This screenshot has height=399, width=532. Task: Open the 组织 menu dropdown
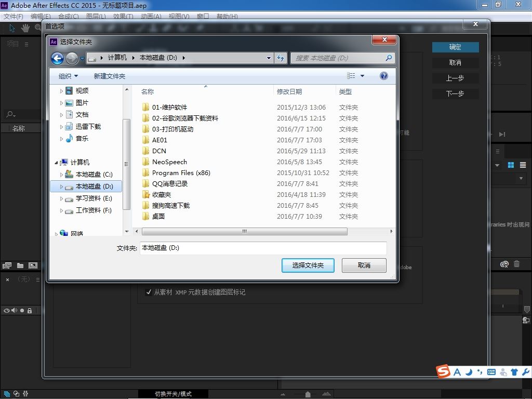[x=68, y=76]
